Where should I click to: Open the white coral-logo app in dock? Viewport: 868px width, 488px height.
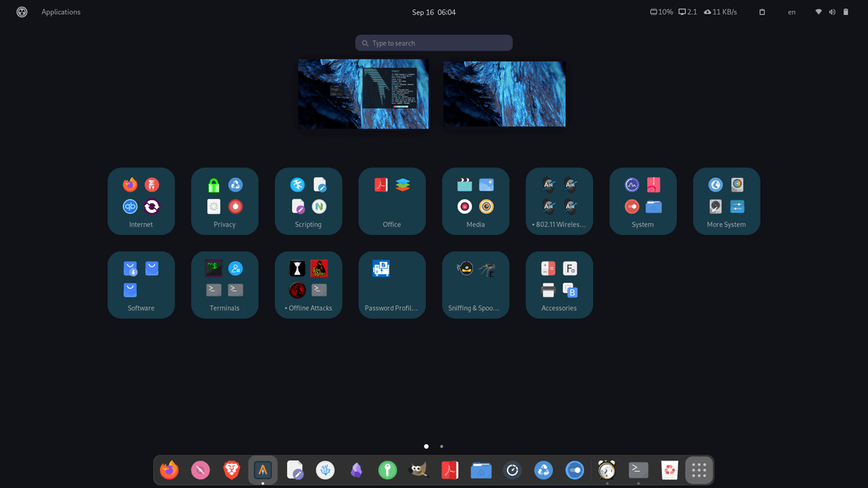tap(325, 471)
